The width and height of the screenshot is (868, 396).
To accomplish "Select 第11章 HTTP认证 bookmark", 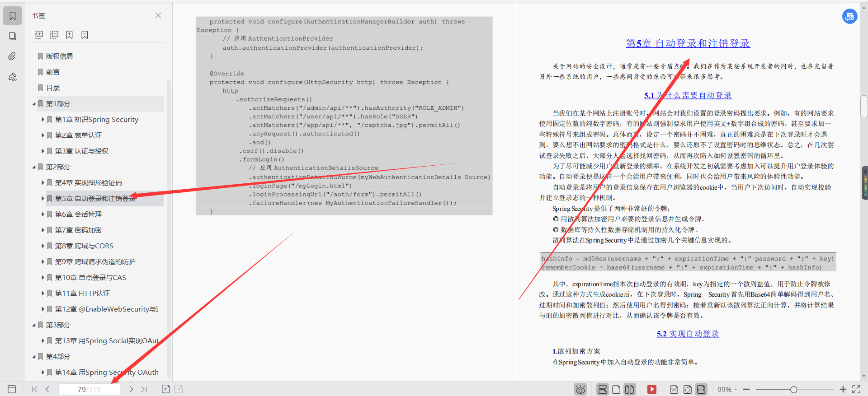I will pos(82,294).
